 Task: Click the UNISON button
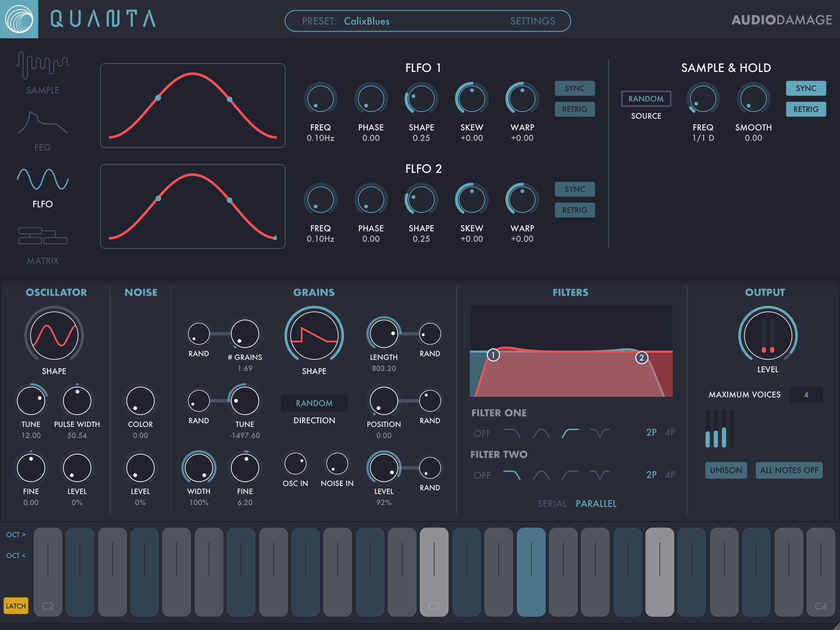[726, 470]
